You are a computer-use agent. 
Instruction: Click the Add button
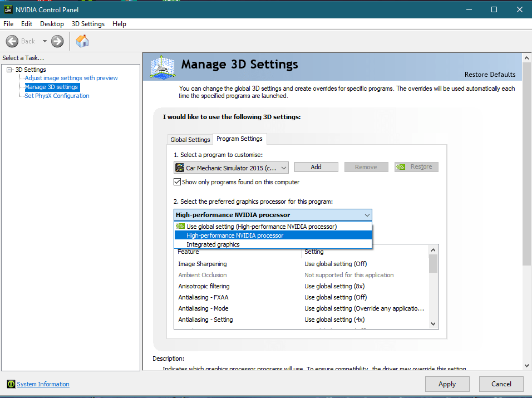click(x=316, y=167)
